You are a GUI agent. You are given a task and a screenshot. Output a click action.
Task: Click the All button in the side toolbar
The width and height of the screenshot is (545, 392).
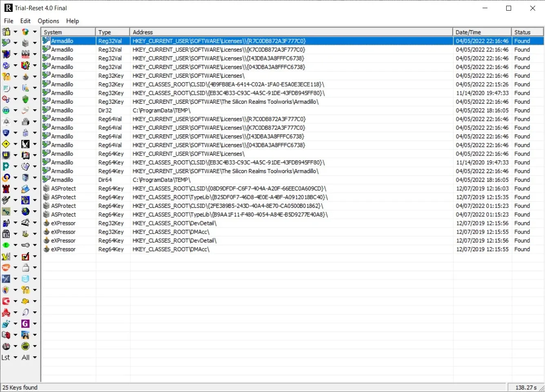click(x=25, y=357)
